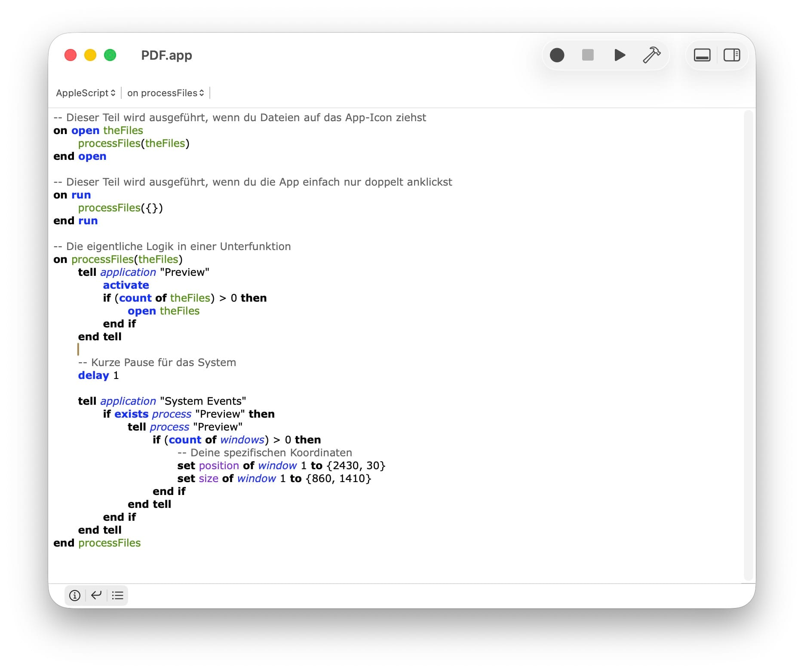Viewport: 804px width, 672px height.
Task: Click the PDF.app window title
Action: click(x=166, y=55)
